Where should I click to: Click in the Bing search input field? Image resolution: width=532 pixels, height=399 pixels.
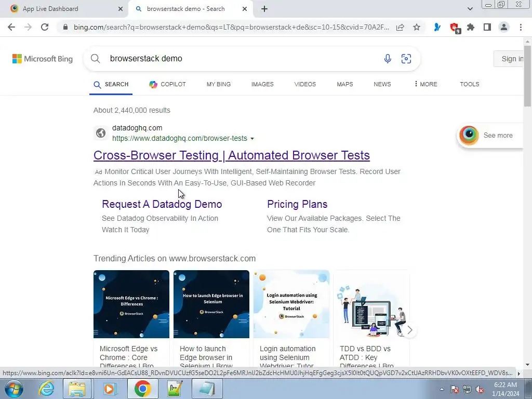[x=243, y=58]
